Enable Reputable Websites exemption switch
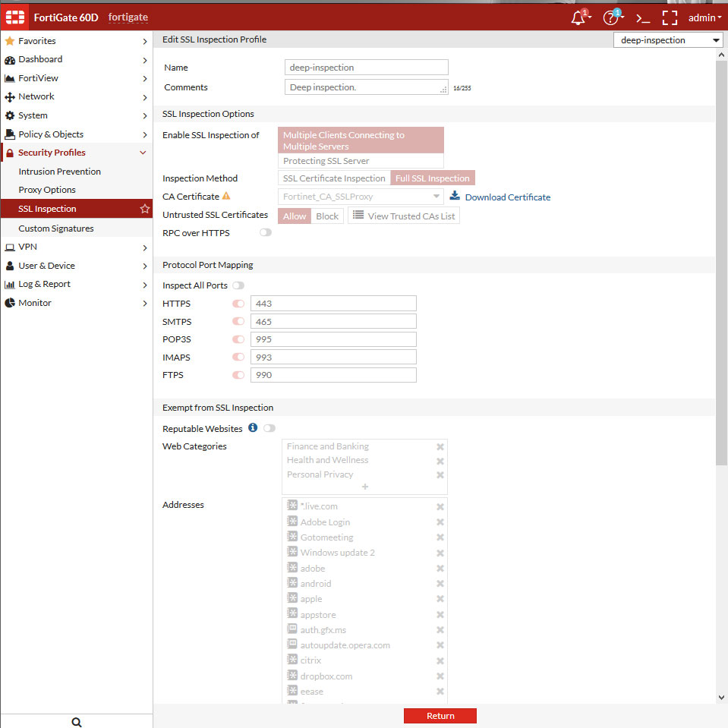The width and height of the screenshot is (728, 728). pos(269,428)
